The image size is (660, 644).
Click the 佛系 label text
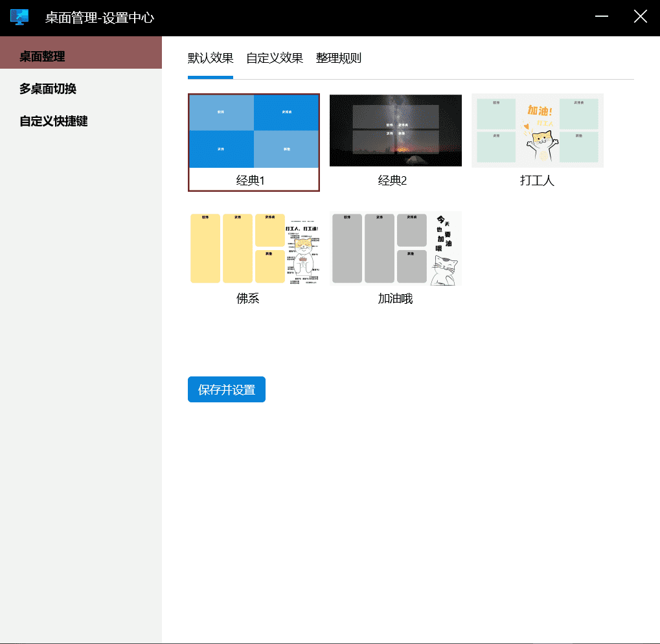[247, 299]
